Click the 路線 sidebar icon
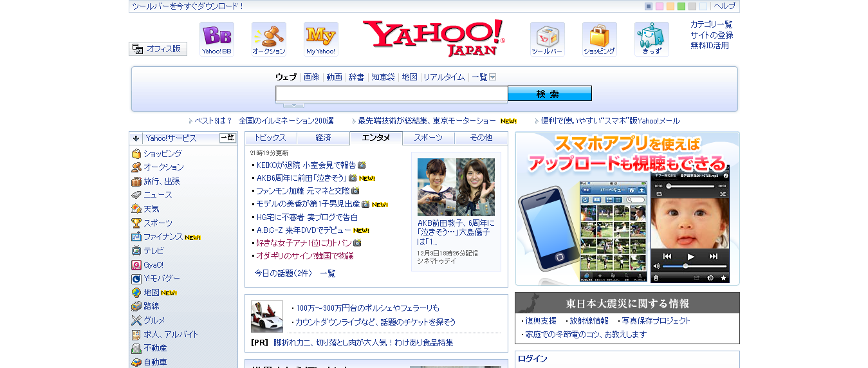 click(136, 306)
